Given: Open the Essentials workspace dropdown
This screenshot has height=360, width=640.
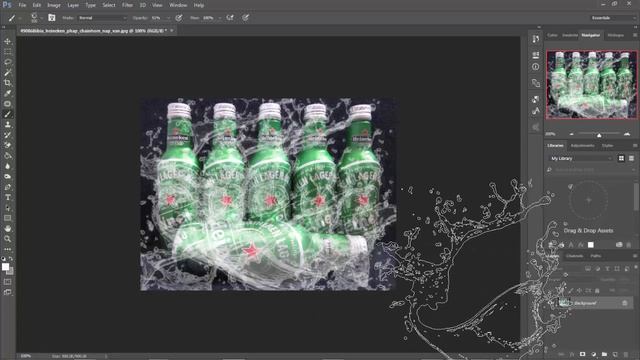Looking at the screenshot, I should (612, 18).
